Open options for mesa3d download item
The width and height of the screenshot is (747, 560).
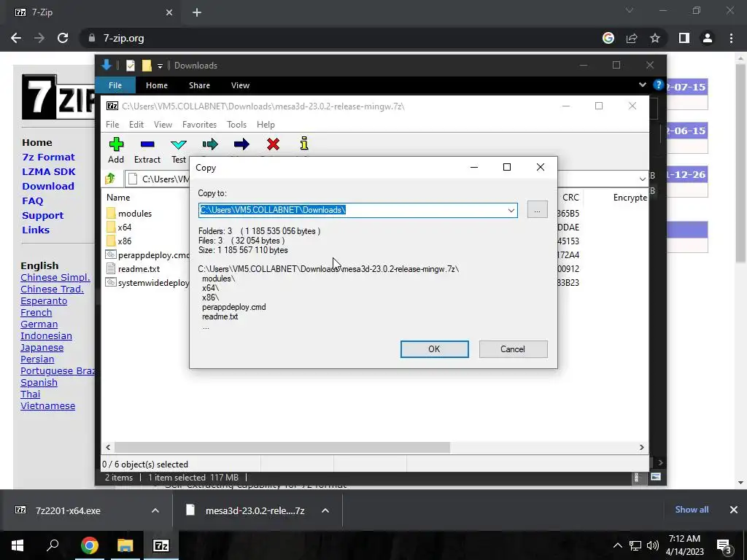click(x=325, y=510)
